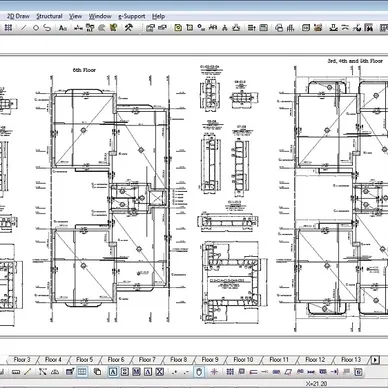
Task: Open the Structural menu
Action: click(x=49, y=16)
